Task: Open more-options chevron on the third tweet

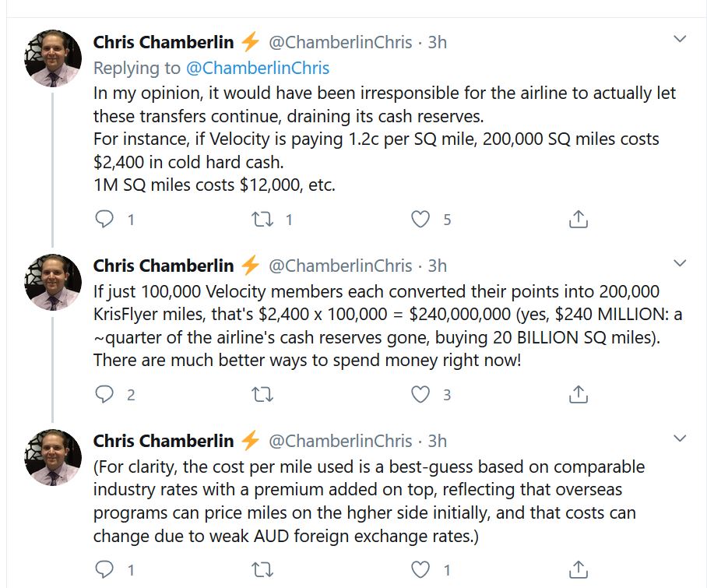Action: click(x=680, y=438)
